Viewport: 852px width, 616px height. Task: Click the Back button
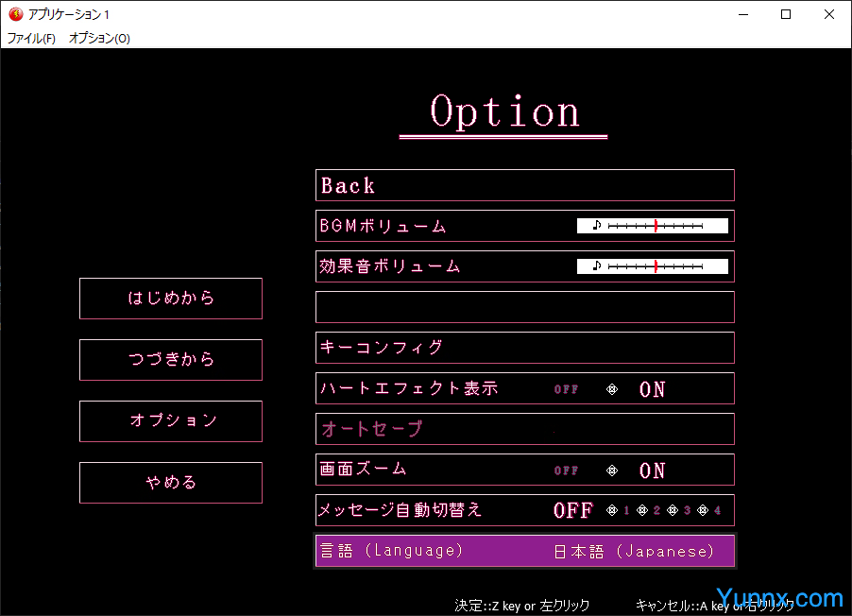524,185
